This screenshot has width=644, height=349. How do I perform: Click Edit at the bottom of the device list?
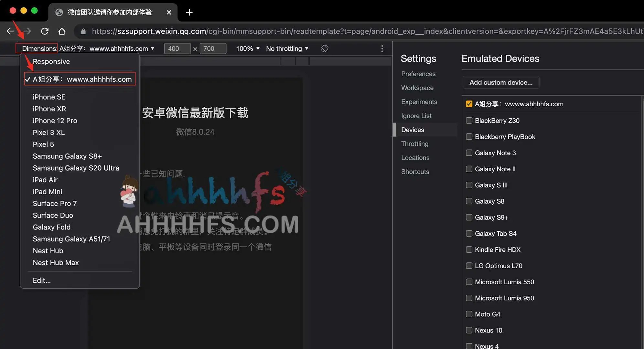point(42,280)
